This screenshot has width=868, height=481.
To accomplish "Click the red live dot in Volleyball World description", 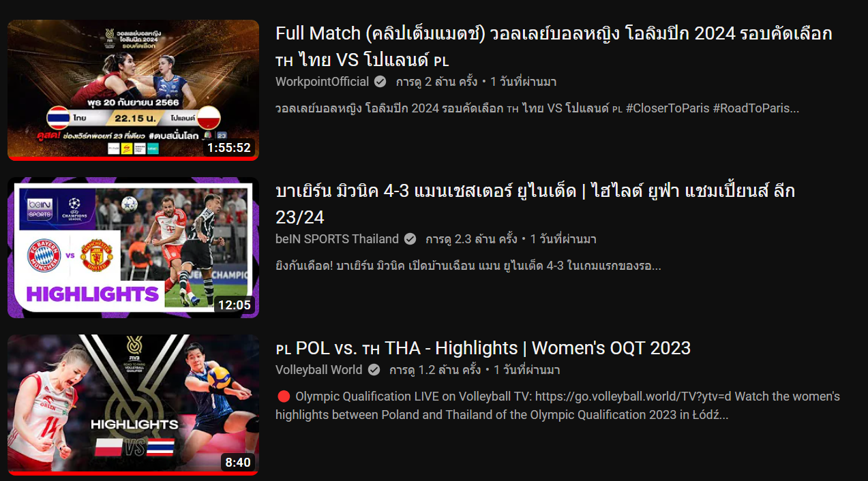I will click(284, 397).
